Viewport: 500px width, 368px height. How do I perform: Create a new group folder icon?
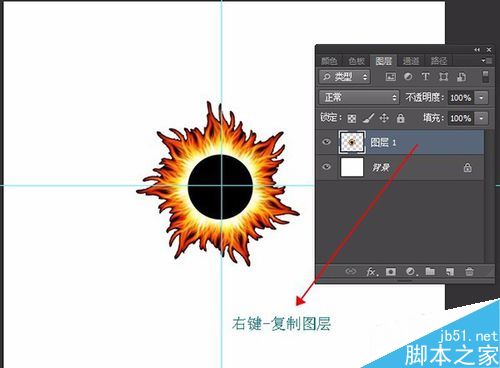click(x=430, y=271)
